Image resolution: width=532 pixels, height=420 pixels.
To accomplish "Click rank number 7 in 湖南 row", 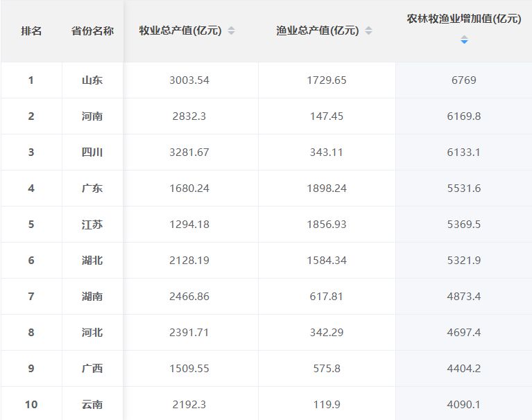I will coord(31,296).
